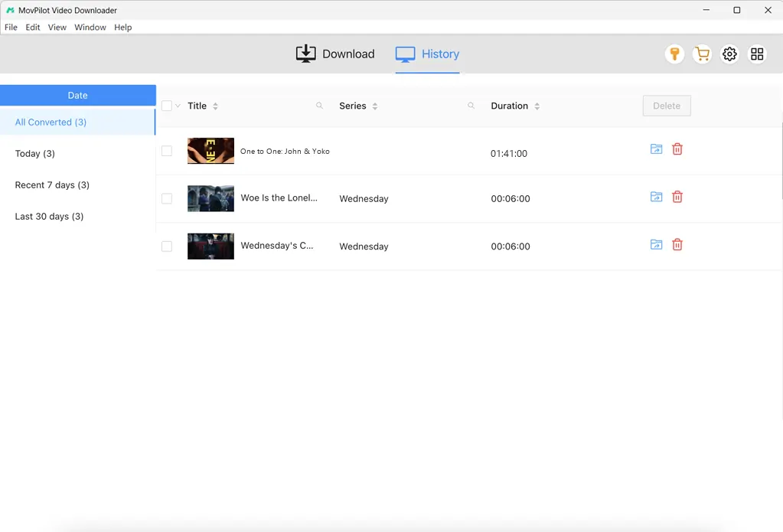
Task: Open output folder for One to One: John & Yoko
Action: tap(656, 149)
